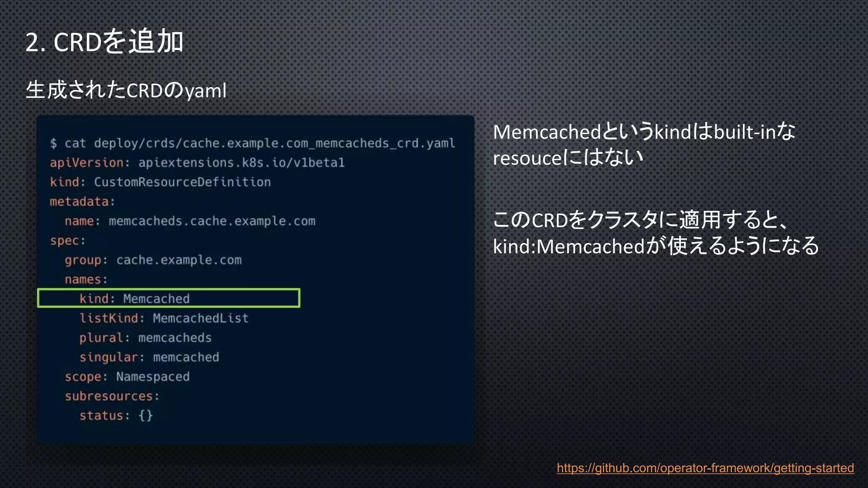Click the 'cat deploy/crds/...crd.yaml' command line

pos(253,143)
